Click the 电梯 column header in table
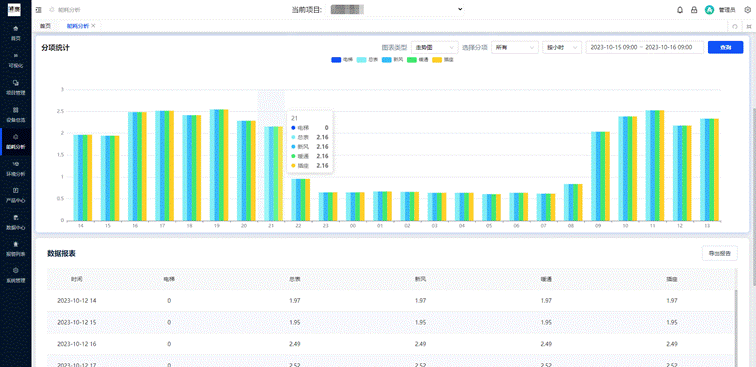The width and height of the screenshot is (756, 367). tap(169, 279)
